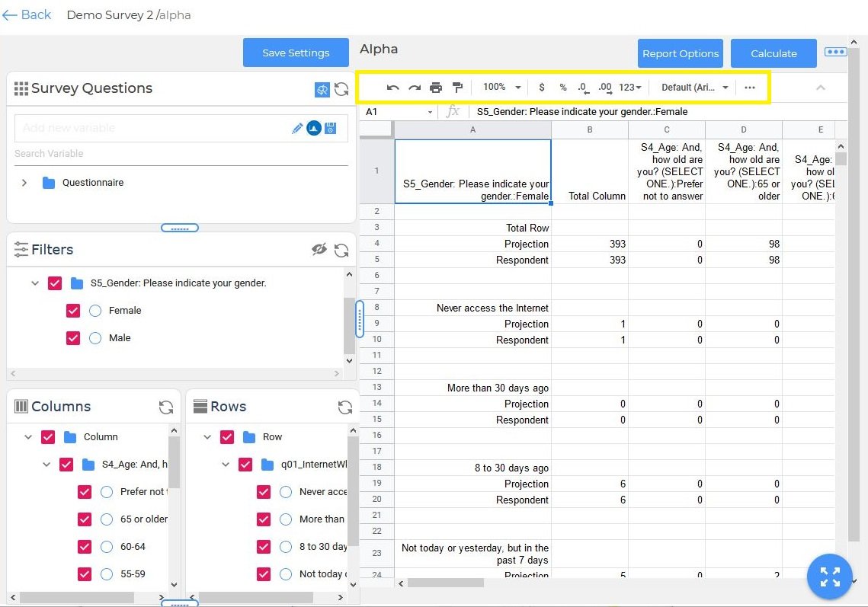Collapse the S5_Gender filter group

tap(35, 283)
